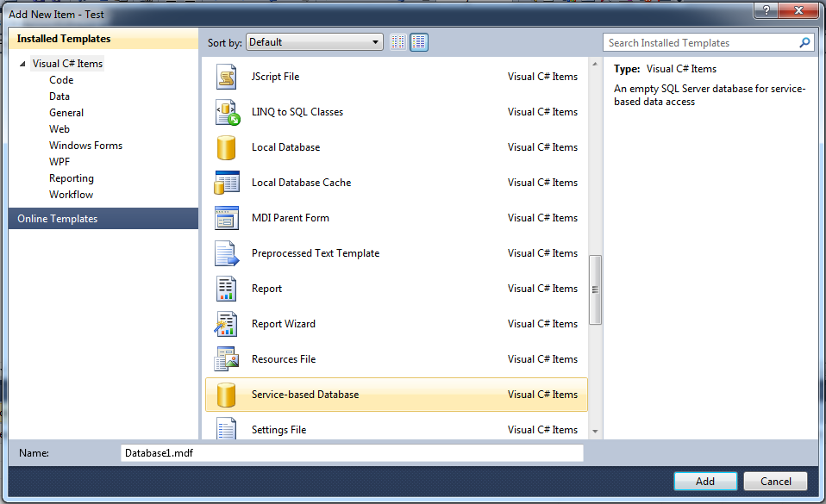Click the Add button
The image size is (826, 504).
tap(705, 482)
